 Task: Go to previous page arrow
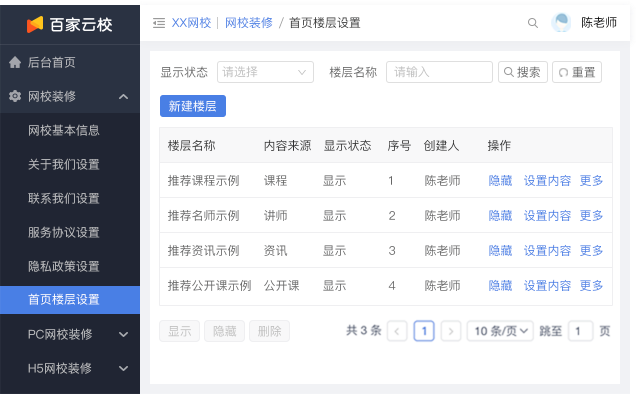pyautogui.click(x=397, y=331)
